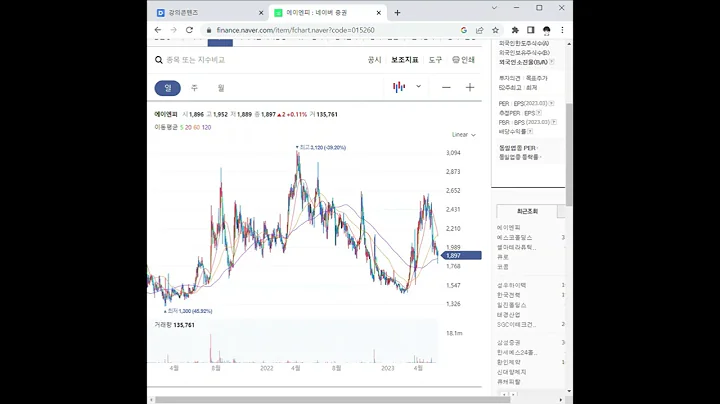Screen dimensions: 720x404
Task: Click the browser forward arrow
Action: pos(174,30)
